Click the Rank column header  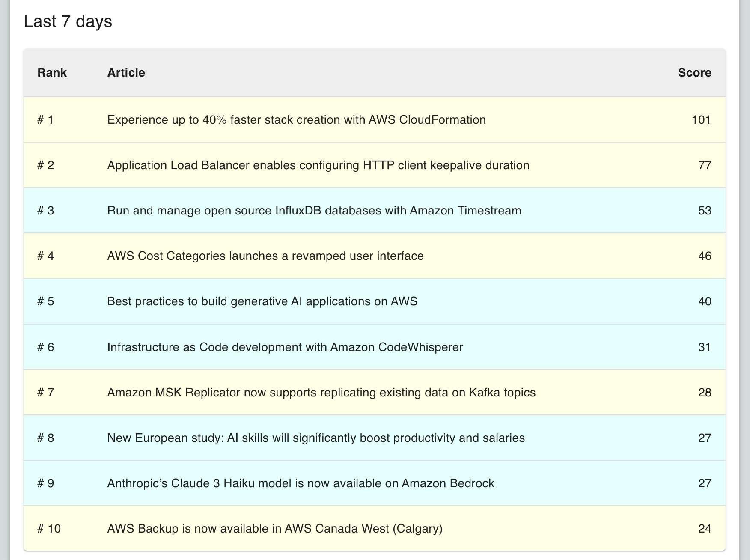point(52,73)
